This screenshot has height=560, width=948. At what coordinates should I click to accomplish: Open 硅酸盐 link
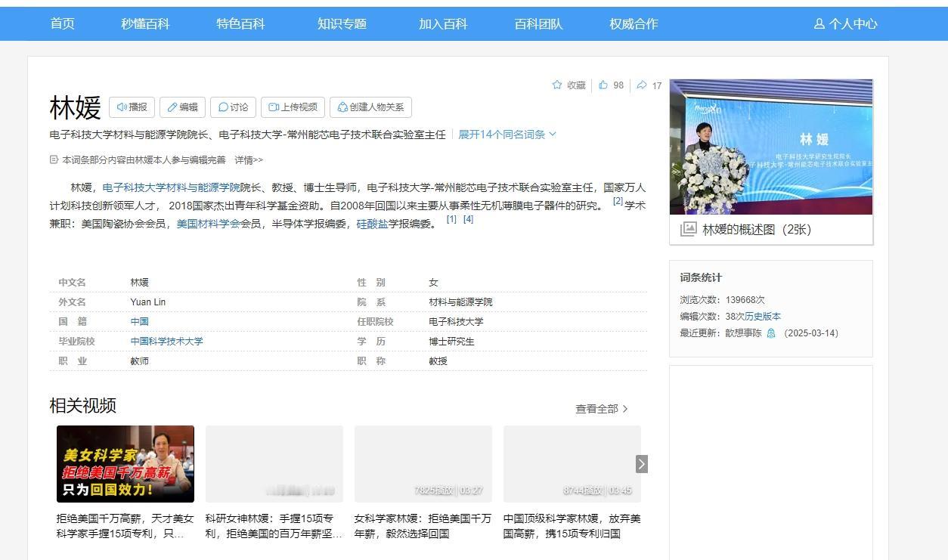[x=372, y=224]
